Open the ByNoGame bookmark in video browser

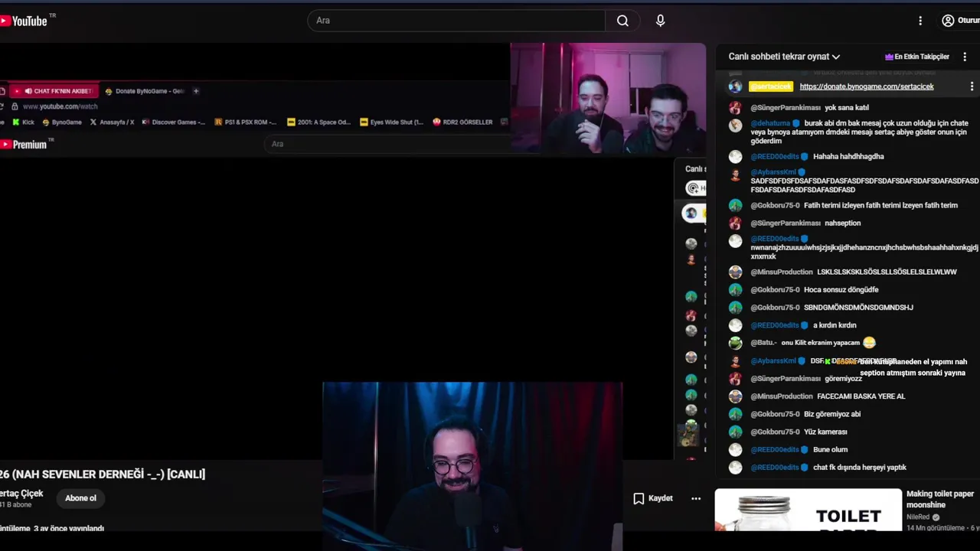62,122
